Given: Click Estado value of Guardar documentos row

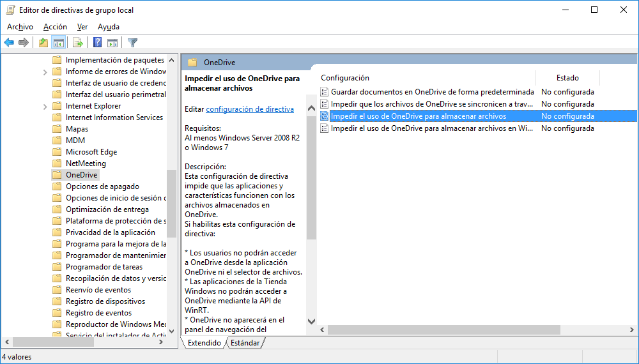Looking at the screenshot, I should coord(567,92).
